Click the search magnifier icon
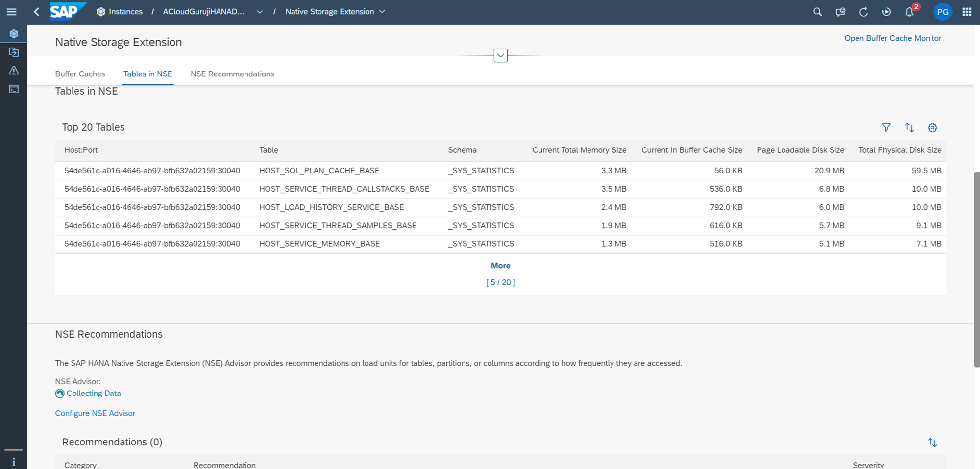The width and height of the screenshot is (980, 469). 817,12
